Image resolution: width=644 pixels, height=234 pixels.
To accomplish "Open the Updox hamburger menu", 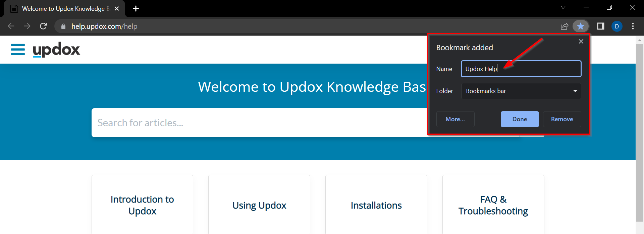I will coord(18,50).
